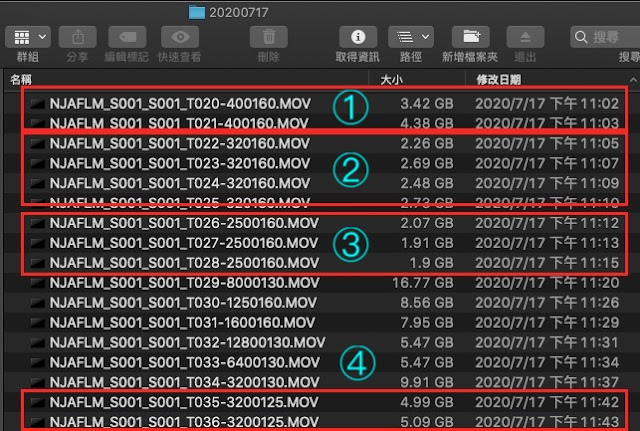Click the New Folder (新增檔案夾) icon
Image resolution: width=640 pixels, height=431 pixels.
(x=471, y=37)
